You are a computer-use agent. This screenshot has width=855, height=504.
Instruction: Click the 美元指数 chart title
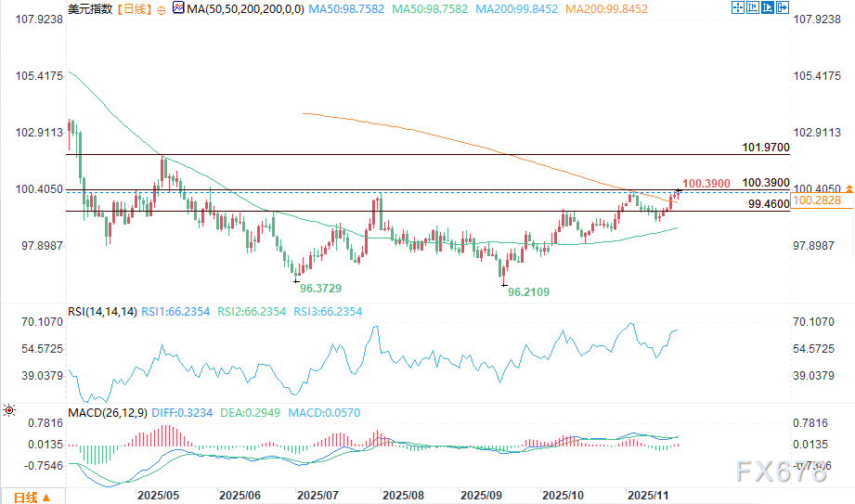(x=90, y=9)
